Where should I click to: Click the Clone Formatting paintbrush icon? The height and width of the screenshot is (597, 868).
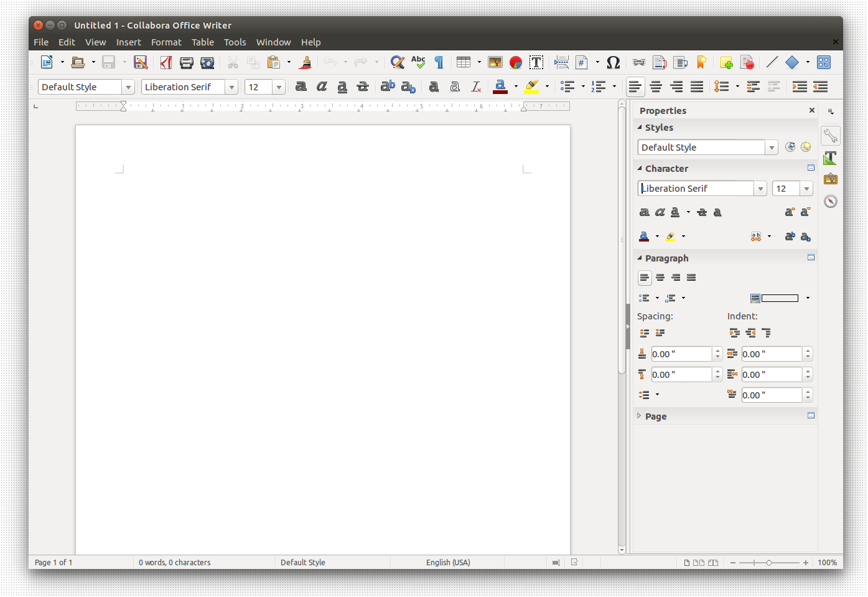pos(306,62)
